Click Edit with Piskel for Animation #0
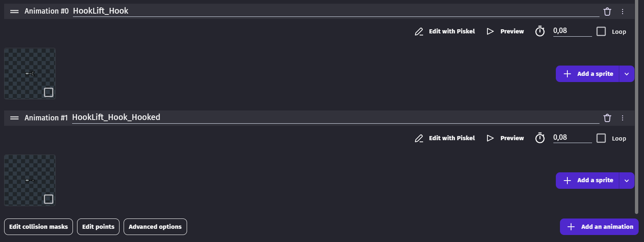Image resolution: width=644 pixels, height=242 pixels. pyautogui.click(x=445, y=31)
